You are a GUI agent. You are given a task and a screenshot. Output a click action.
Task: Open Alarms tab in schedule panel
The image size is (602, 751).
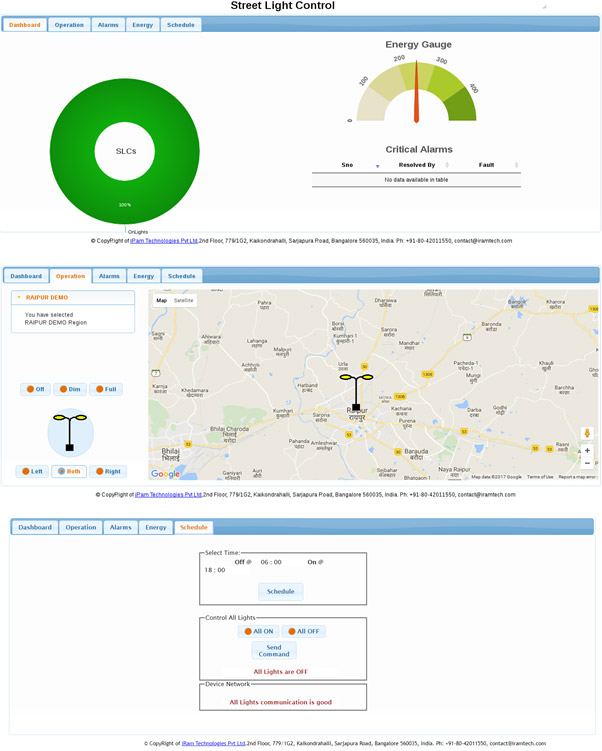pyautogui.click(x=121, y=527)
